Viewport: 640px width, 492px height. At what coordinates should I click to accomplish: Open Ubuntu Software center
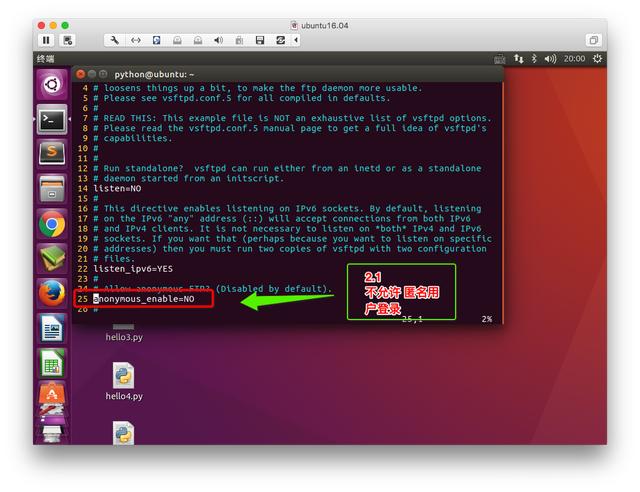pos(52,394)
